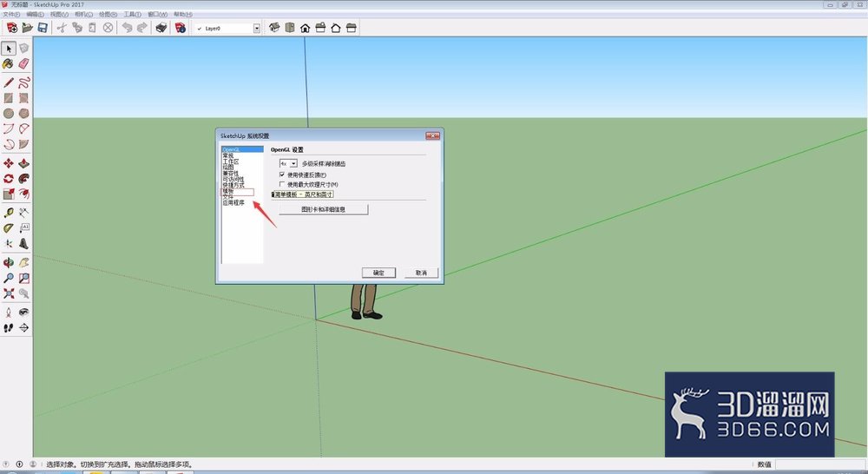Viewport: 868px width, 474px height.
Task: Open the 文件 menu
Action: 11,15
